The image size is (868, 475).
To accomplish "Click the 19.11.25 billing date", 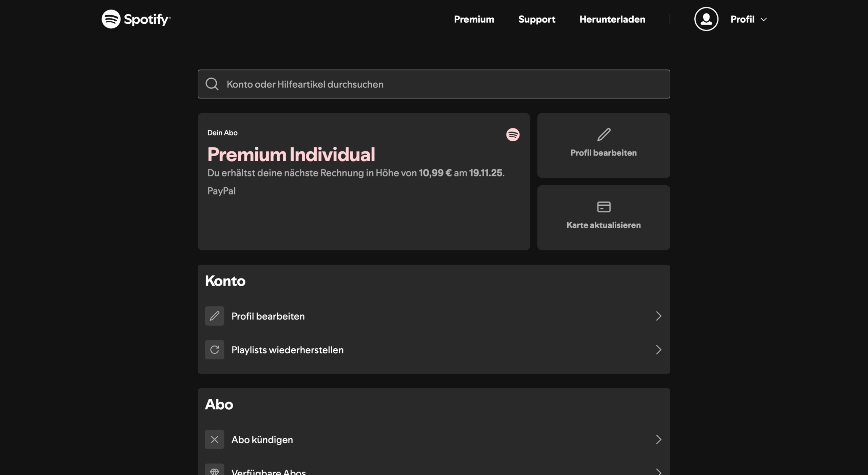I will coord(486,173).
